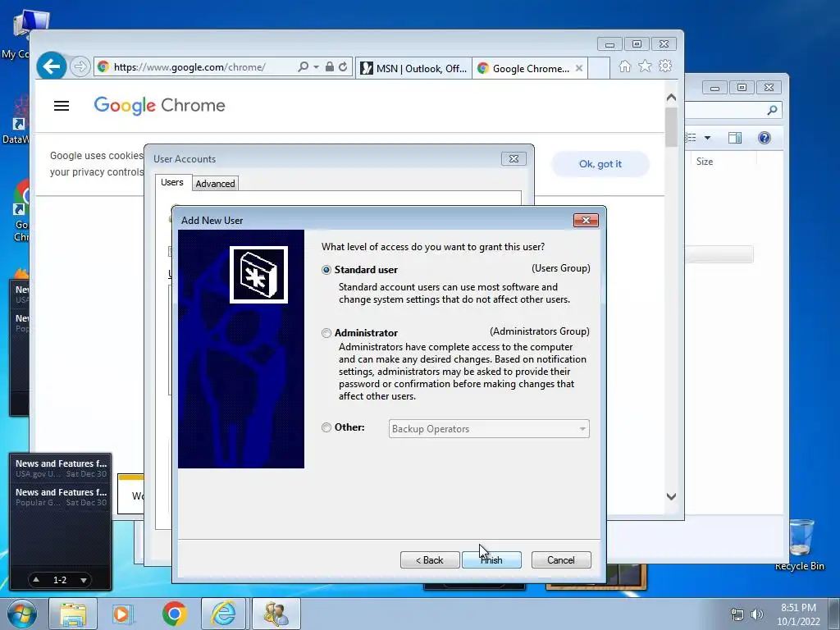Open Windows Explorer from taskbar

tap(73, 614)
